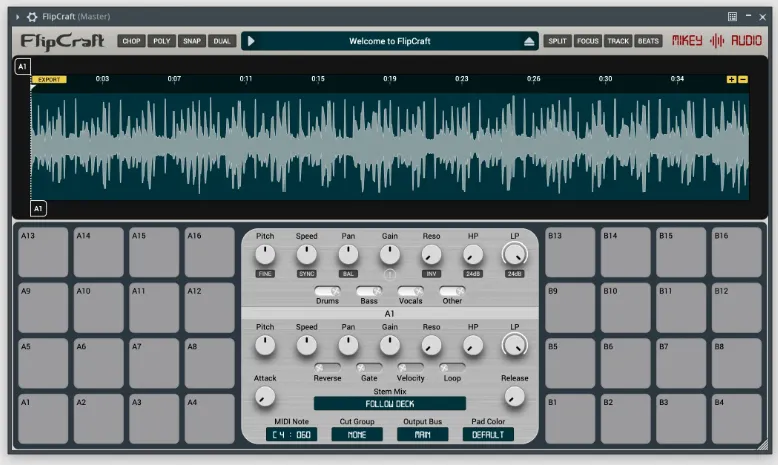The image size is (778, 465).
Task: Click the SYNC button under deck Speed
Action: (307, 274)
